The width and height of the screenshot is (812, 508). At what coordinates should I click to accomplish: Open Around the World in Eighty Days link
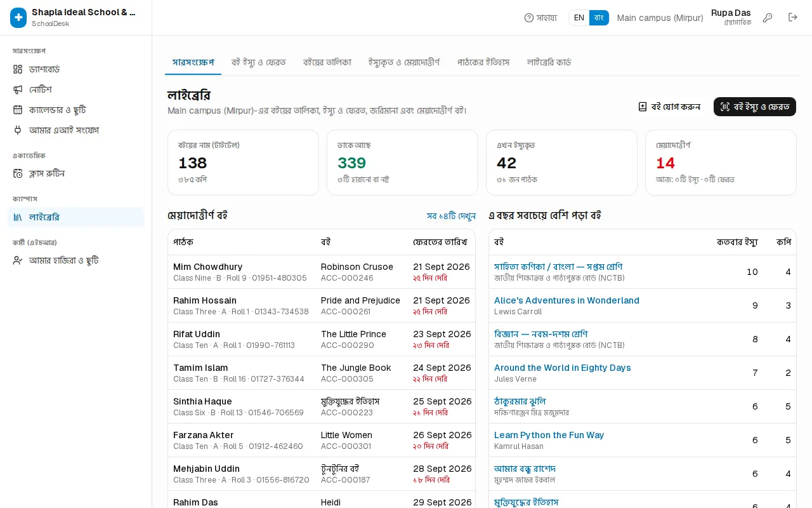point(563,368)
